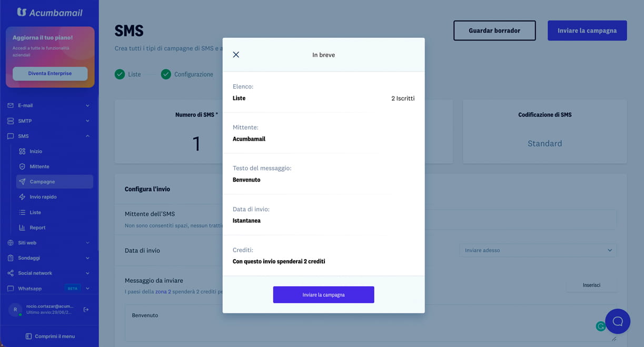Click Con questo invio spenderai 2 crediti
The width and height of the screenshot is (644, 347).
tap(279, 261)
